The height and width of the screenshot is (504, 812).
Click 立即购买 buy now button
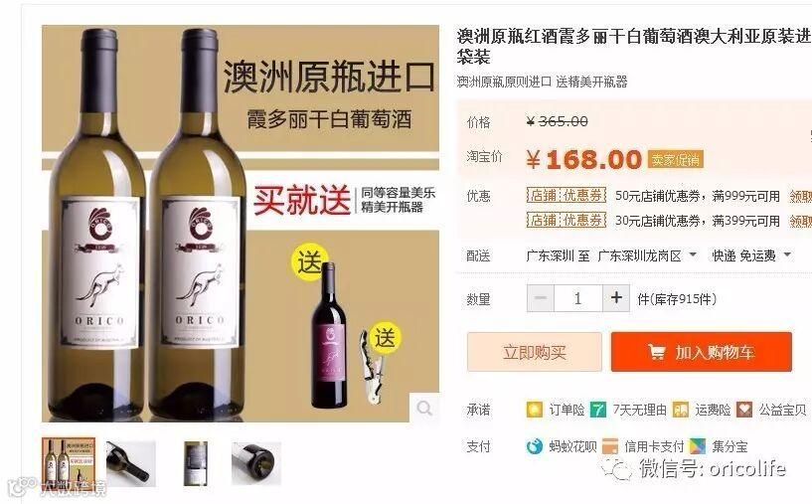535,352
